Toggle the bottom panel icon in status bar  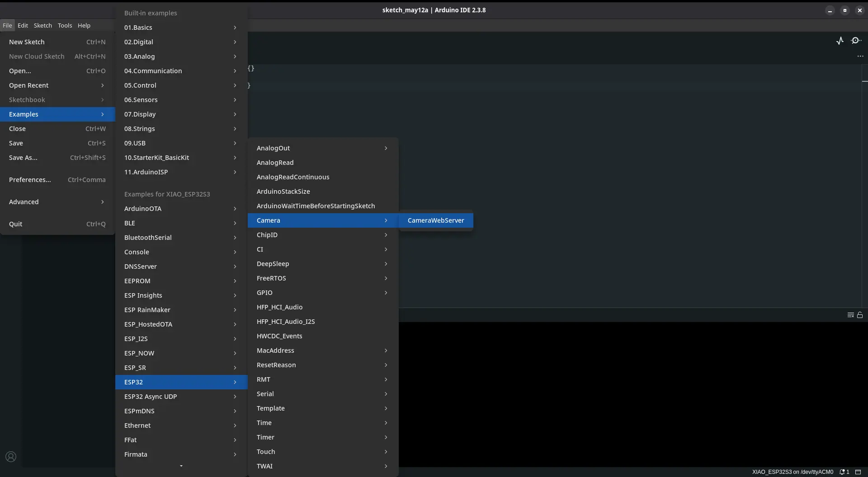pyautogui.click(x=858, y=472)
